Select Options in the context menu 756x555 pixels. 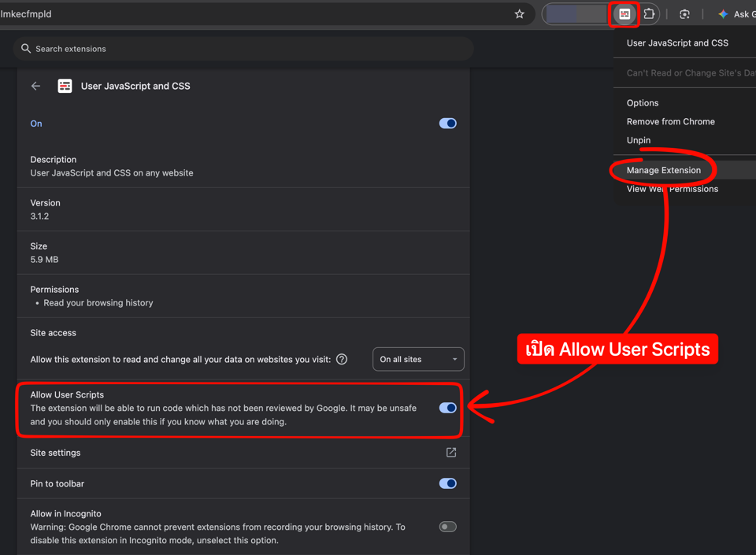643,103
